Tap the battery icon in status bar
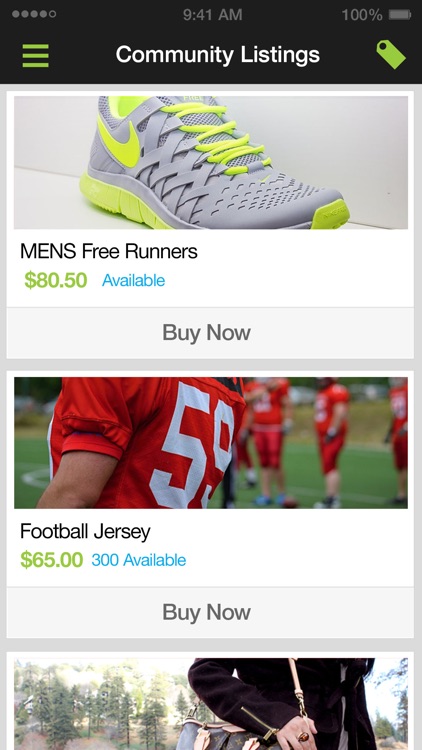Image resolution: width=422 pixels, height=750 pixels. 400,15
